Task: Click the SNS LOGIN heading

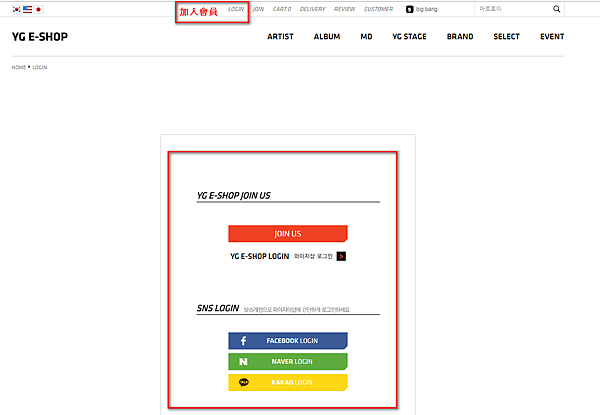Action: click(218, 308)
